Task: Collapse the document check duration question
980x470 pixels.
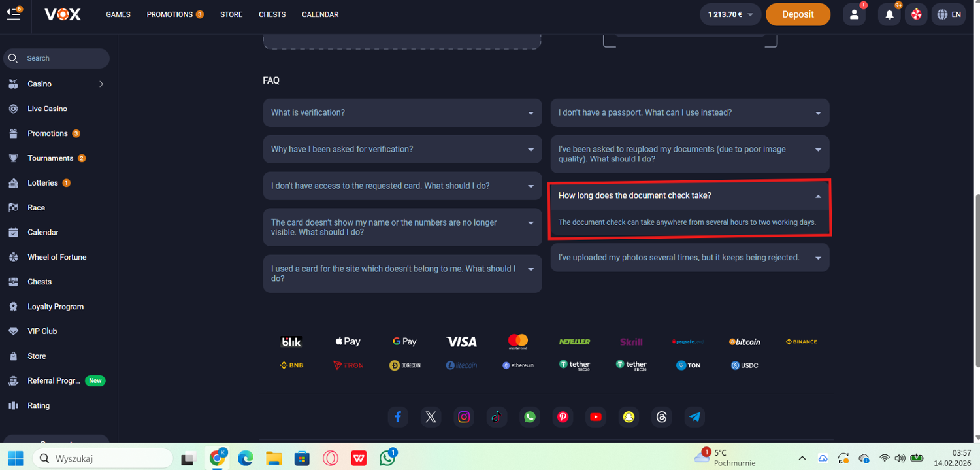Action: tap(818, 196)
